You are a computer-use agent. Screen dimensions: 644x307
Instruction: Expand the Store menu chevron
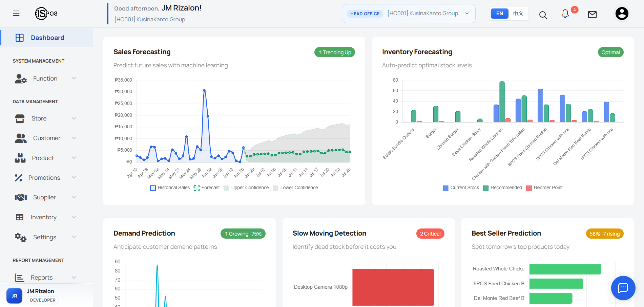pos(74,118)
